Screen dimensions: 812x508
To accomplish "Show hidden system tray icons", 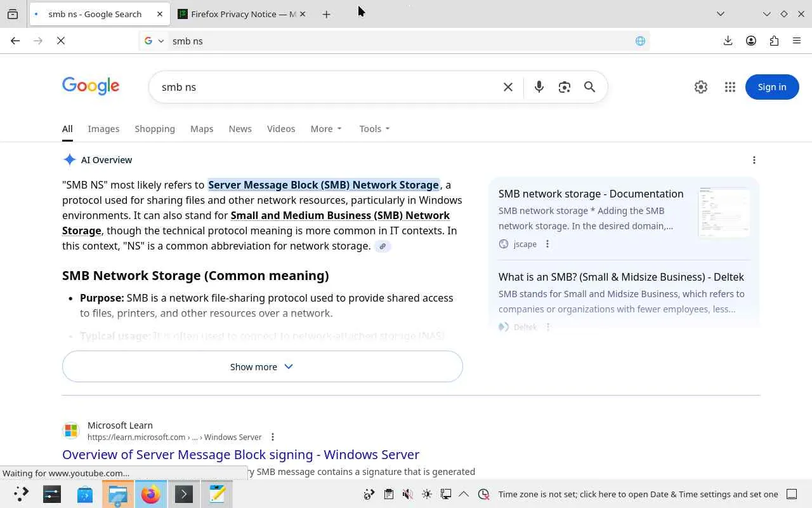I will click(x=464, y=494).
